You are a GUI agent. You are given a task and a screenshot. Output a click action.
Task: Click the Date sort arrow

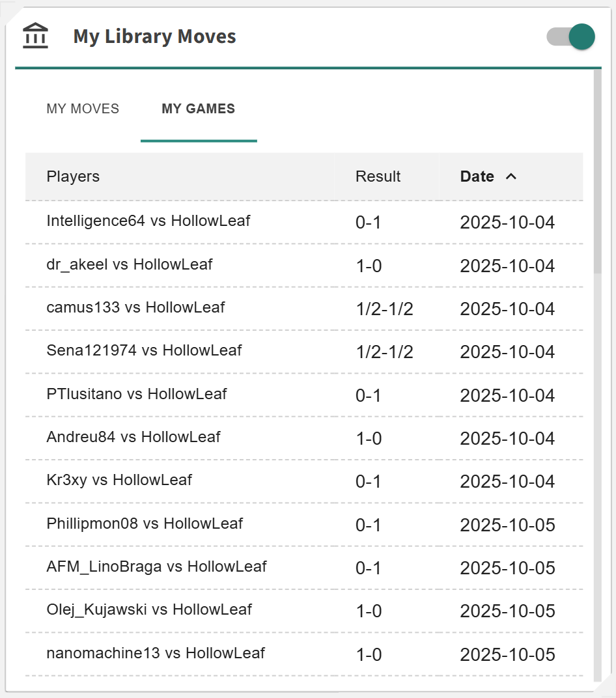[511, 176]
